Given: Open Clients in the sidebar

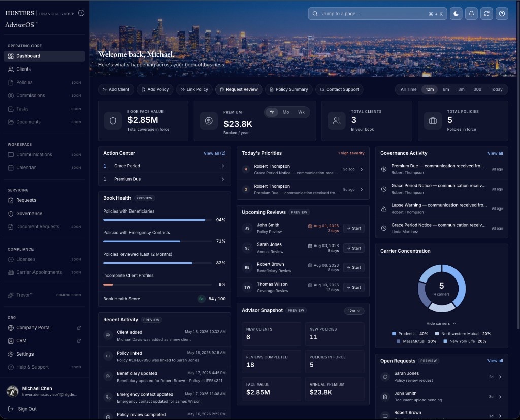Looking at the screenshot, I should click(x=45, y=69).
